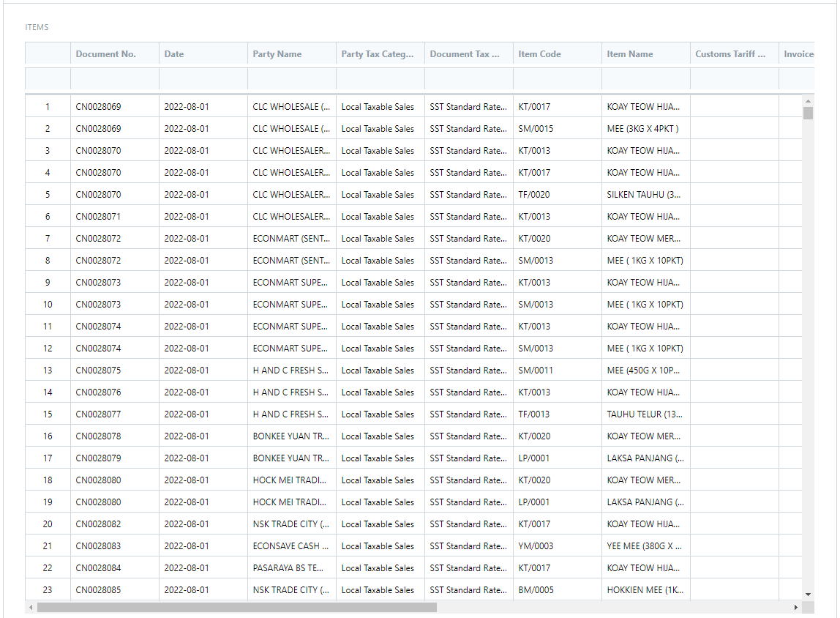Click the vertical scrollbar up arrow
The height and width of the screenshot is (618, 840).
[x=808, y=101]
